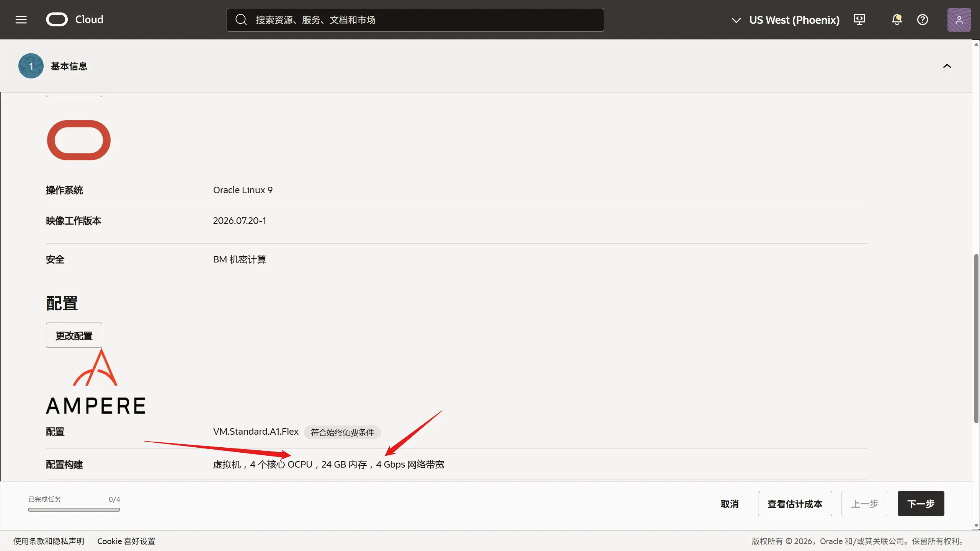Screen dimensions: 980x551
Task: Open the help question mark menu
Action: click(x=923, y=20)
